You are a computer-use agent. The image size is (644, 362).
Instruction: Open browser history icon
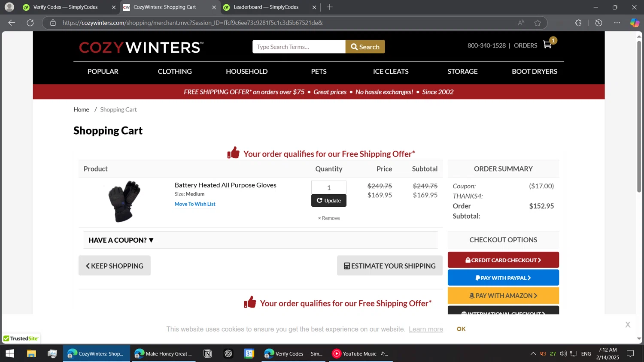(599, 23)
